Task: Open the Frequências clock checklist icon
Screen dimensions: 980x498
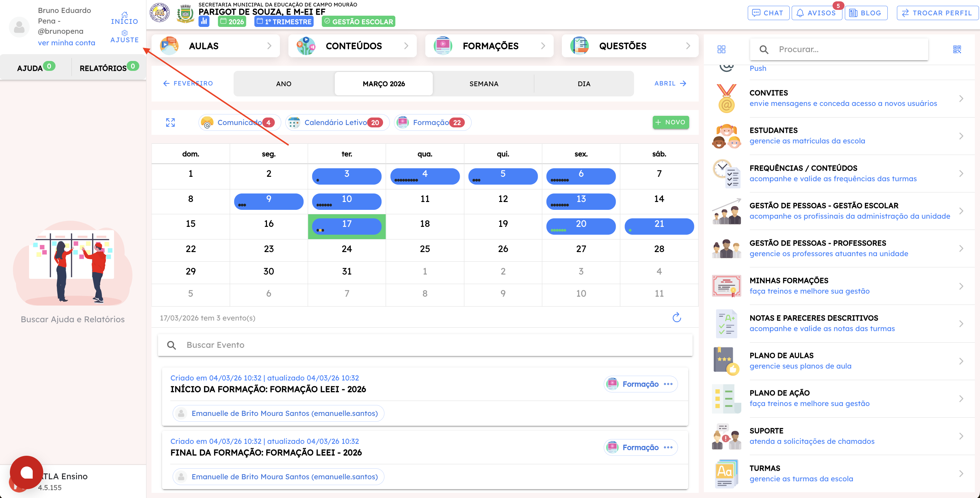Action: [x=726, y=173]
